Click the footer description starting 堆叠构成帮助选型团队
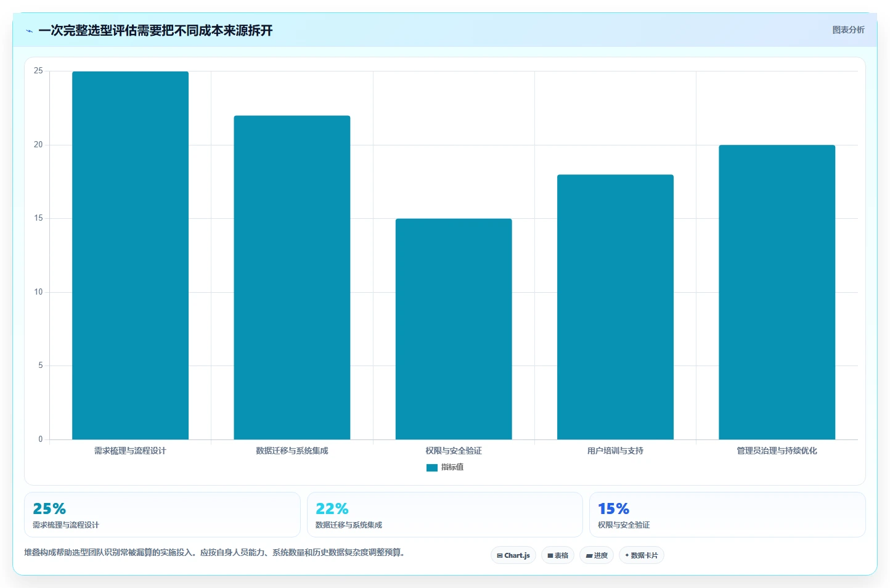Screen dimensions: 890x588 [214, 552]
